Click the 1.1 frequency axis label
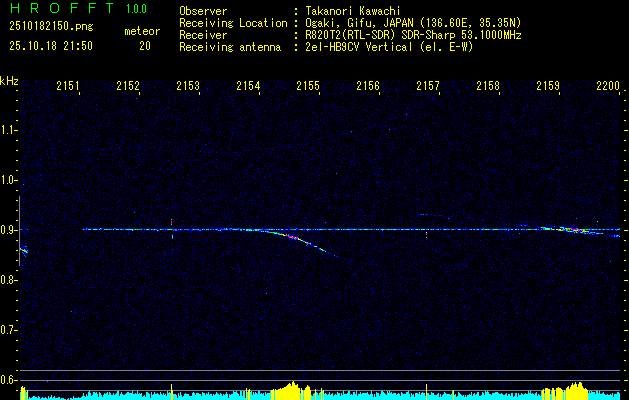The image size is (629, 400). coord(9,130)
